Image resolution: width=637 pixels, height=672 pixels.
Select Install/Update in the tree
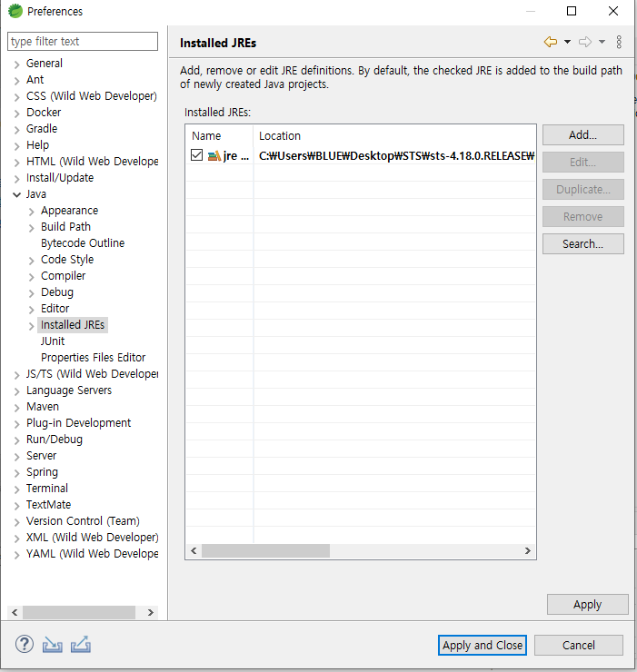point(60,178)
